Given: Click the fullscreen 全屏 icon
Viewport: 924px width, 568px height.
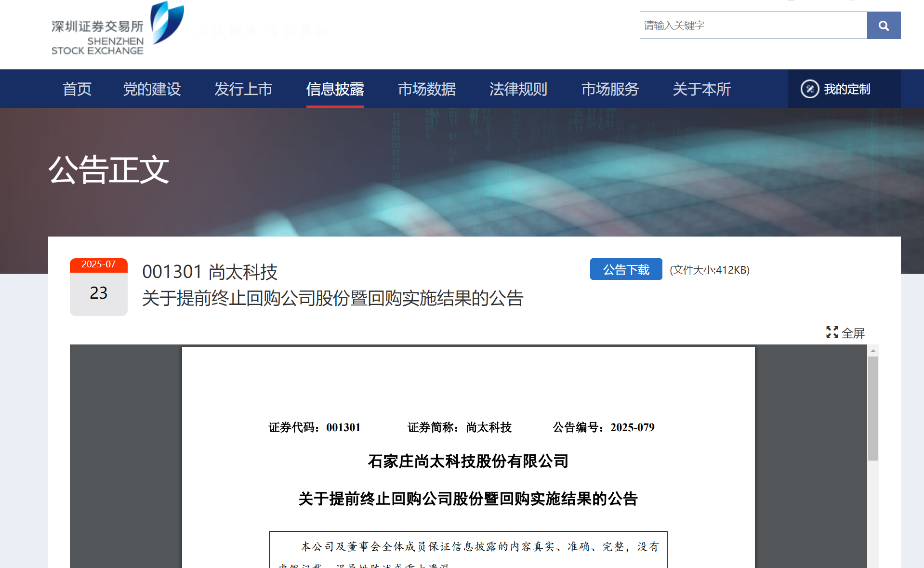Looking at the screenshot, I should coord(832,332).
